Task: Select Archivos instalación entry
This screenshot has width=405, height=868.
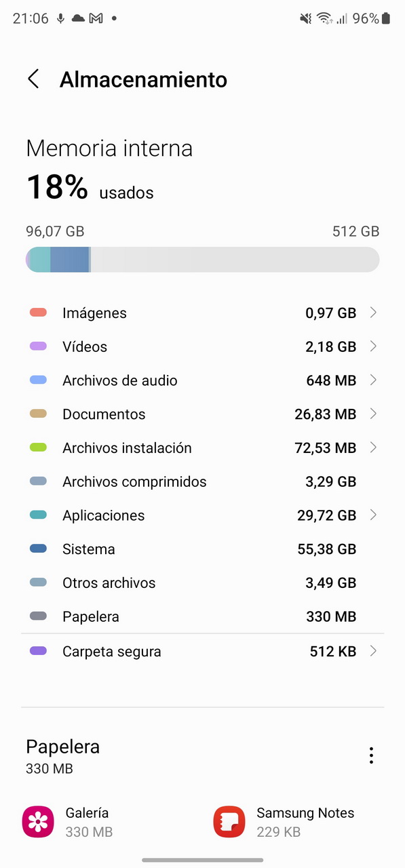Action: click(x=202, y=448)
